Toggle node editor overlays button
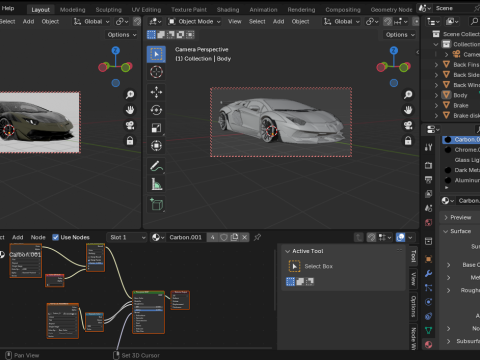 coord(401,237)
